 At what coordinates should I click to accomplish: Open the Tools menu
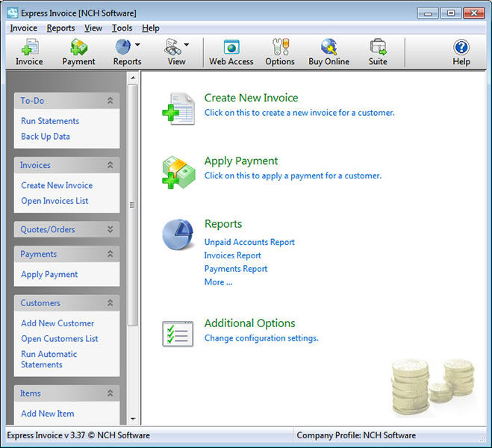click(122, 28)
